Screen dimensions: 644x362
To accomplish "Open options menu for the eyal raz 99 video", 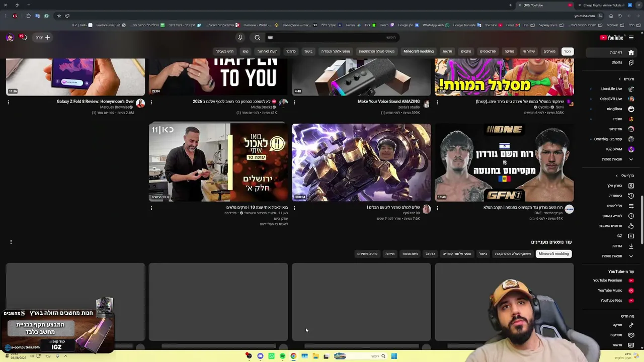I will (294, 208).
